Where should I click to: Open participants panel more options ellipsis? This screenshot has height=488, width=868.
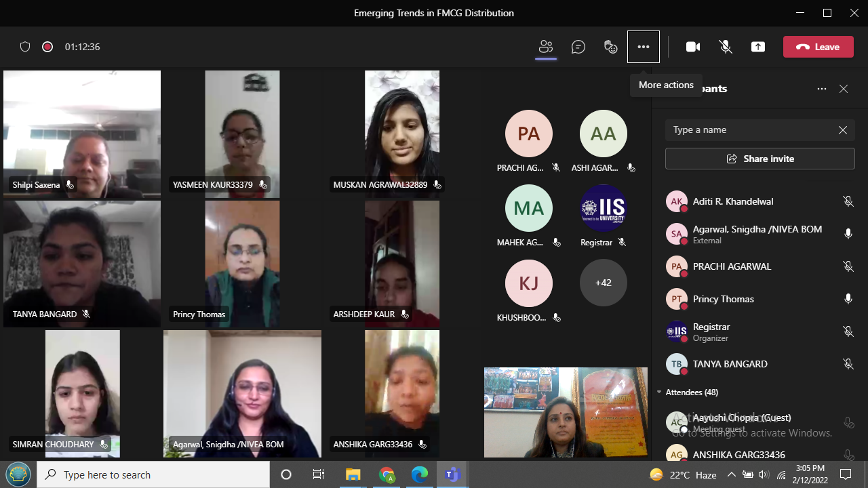point(822,89)
